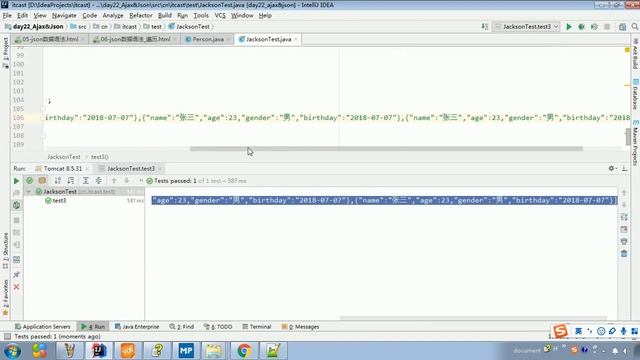Viewport: 640px width, 360px height.
Task: Open Maven Projects side panel
Action: click(x=636, y=143)
